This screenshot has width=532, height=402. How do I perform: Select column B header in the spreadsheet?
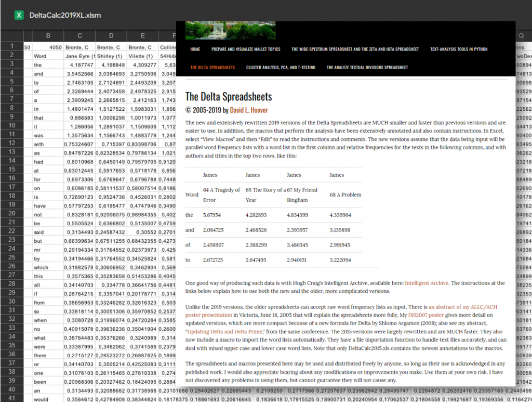[48, 35]
